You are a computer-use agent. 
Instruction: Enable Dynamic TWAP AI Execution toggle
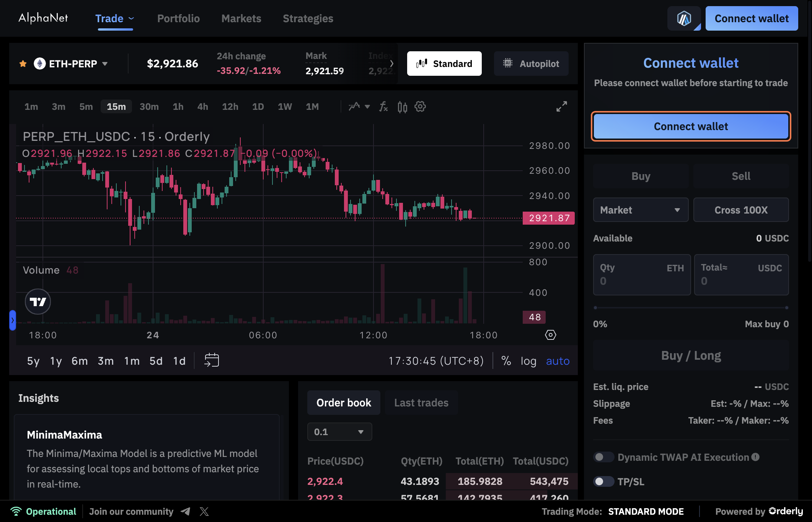pos(603,457)
